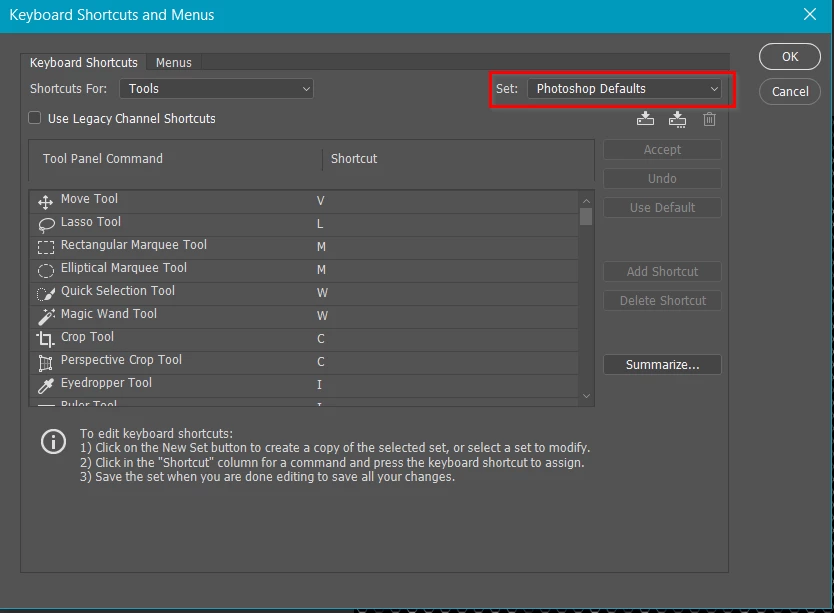Click the Quick Selection Tool icon
Viewport: 834px width, 613px height.
(46, 294)
